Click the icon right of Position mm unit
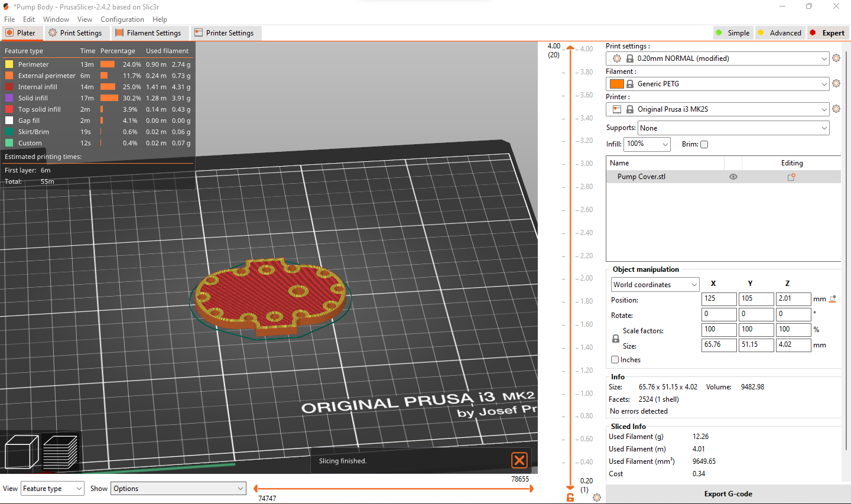The height and width of the screenshot is (504, 851). (x=833, y=299)
